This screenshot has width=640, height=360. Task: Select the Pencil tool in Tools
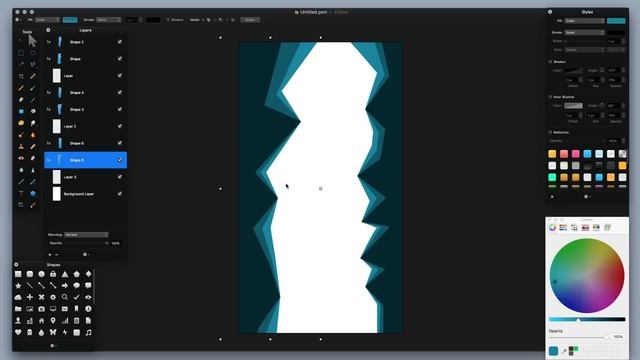tap(21, 88)
